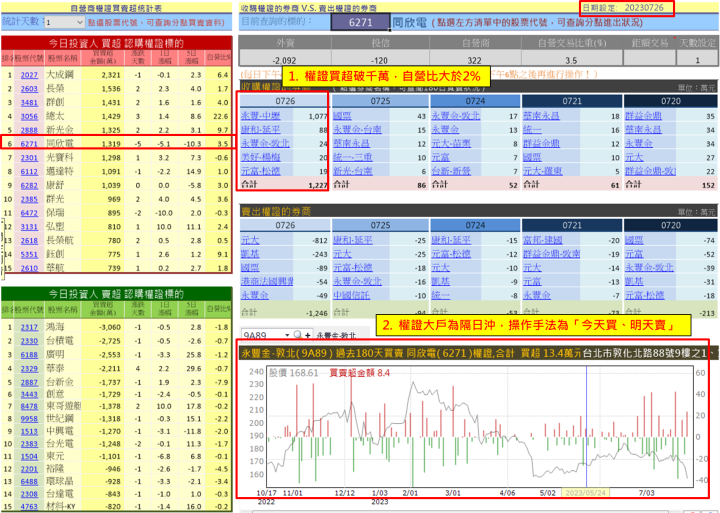Screen dimensions: 720x513
Task: Click 投信 value cell -120
Action: [380, 60]
